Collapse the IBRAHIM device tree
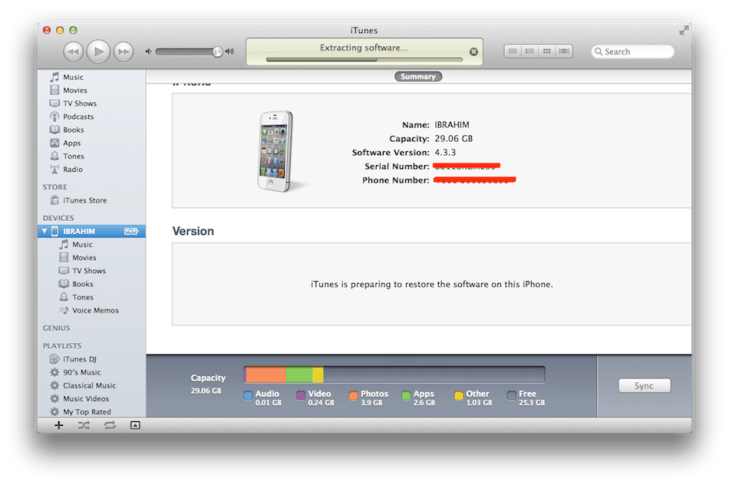The image size is (729, 485). 44,231
